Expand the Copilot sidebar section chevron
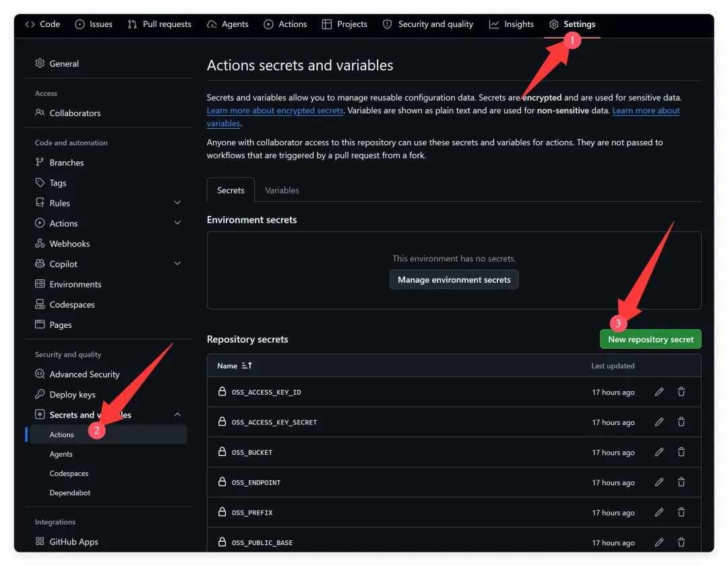Viewport: 728px width, 566px height. pyautogui.click(x=177, y=264)
